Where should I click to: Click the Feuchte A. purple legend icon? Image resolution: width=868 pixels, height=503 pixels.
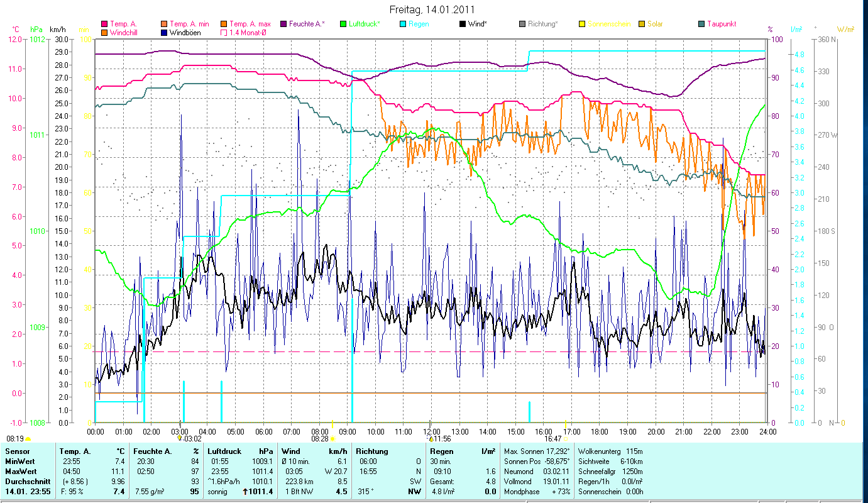click(283, 24)
